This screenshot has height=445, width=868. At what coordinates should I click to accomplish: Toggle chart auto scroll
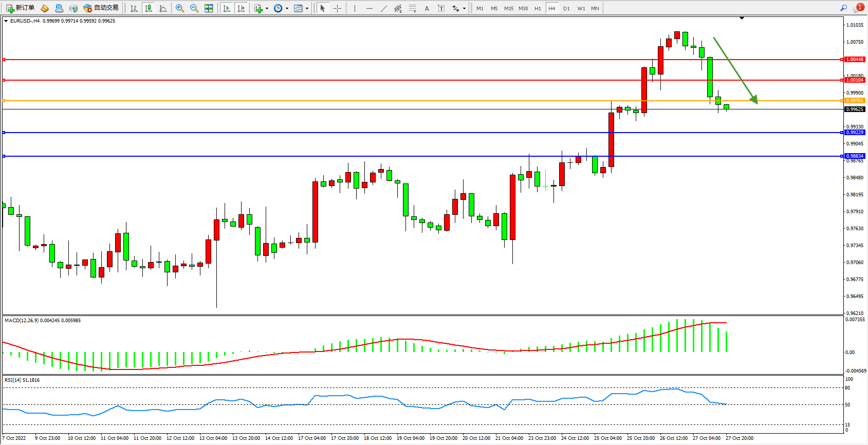click(227, 8)
